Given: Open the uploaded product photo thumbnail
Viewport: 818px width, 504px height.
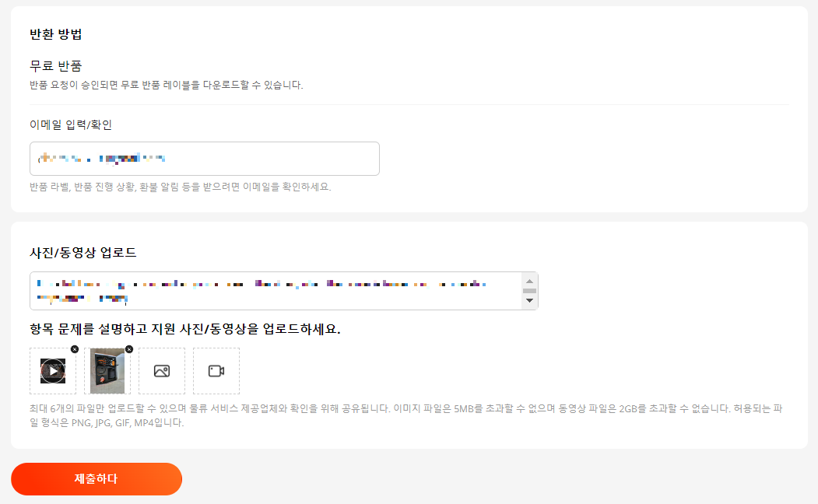Looking at the screenshot, I should coord(107,371).
